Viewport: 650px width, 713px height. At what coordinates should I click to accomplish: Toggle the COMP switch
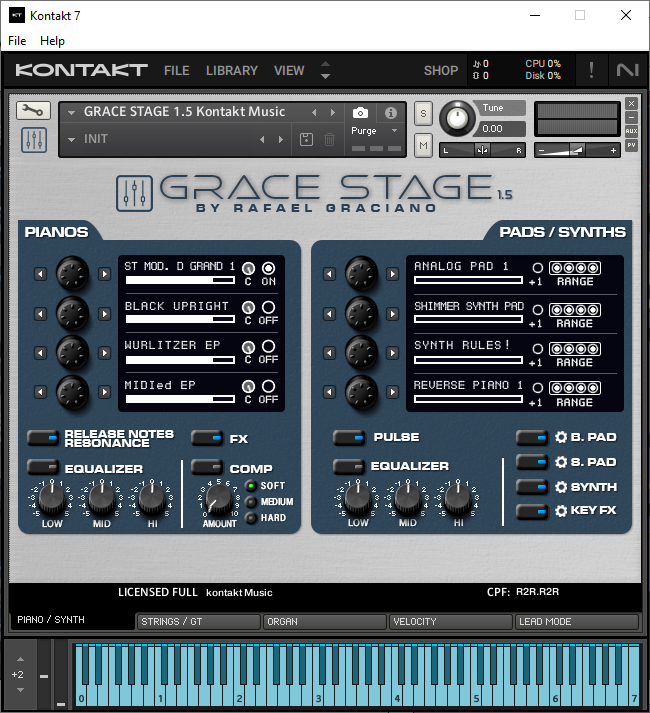tap(207, 467)
